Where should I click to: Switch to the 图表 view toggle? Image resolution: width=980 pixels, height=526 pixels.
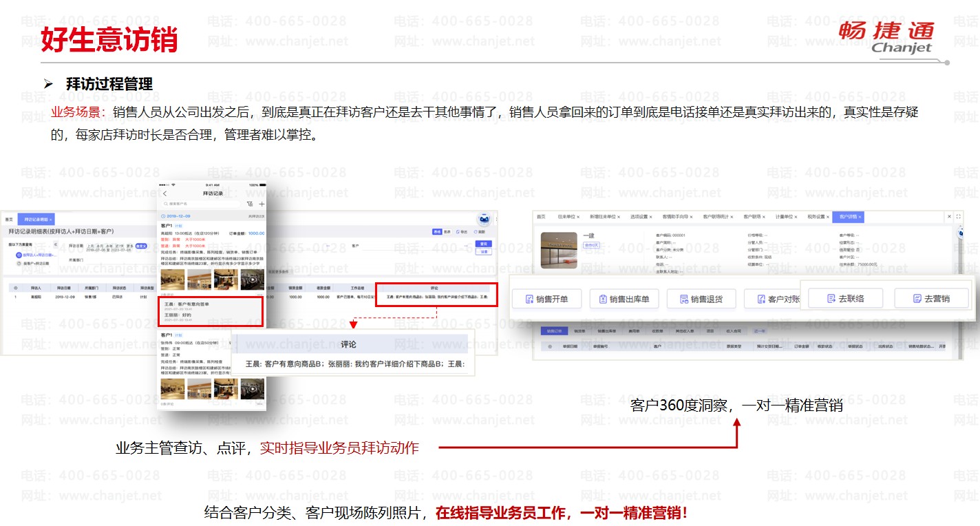click(x=447, y=232)
